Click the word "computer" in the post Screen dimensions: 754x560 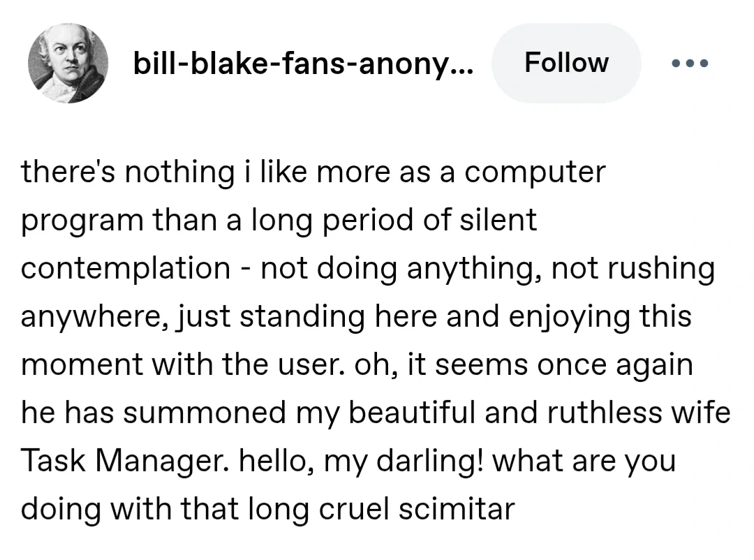click(535, 172)
